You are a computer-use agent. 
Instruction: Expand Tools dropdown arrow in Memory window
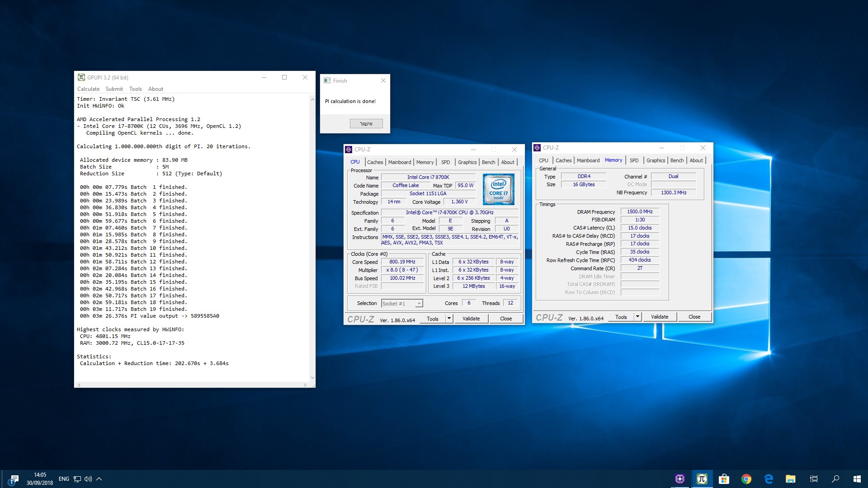point(637,317)
